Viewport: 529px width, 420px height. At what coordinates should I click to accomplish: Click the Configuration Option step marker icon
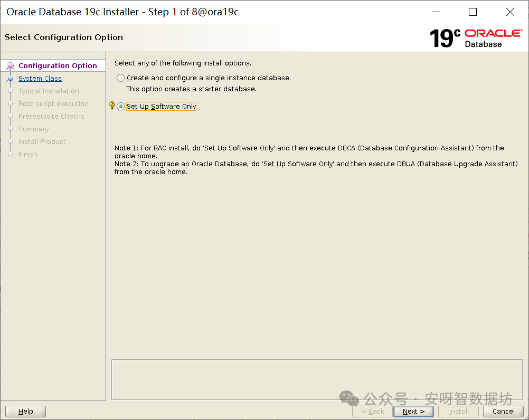coord(11,66)
